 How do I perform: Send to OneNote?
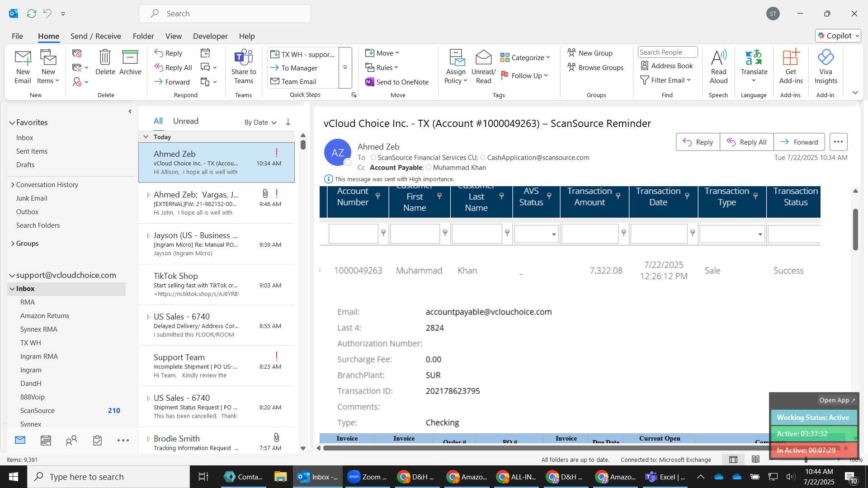tap(397, 82)
